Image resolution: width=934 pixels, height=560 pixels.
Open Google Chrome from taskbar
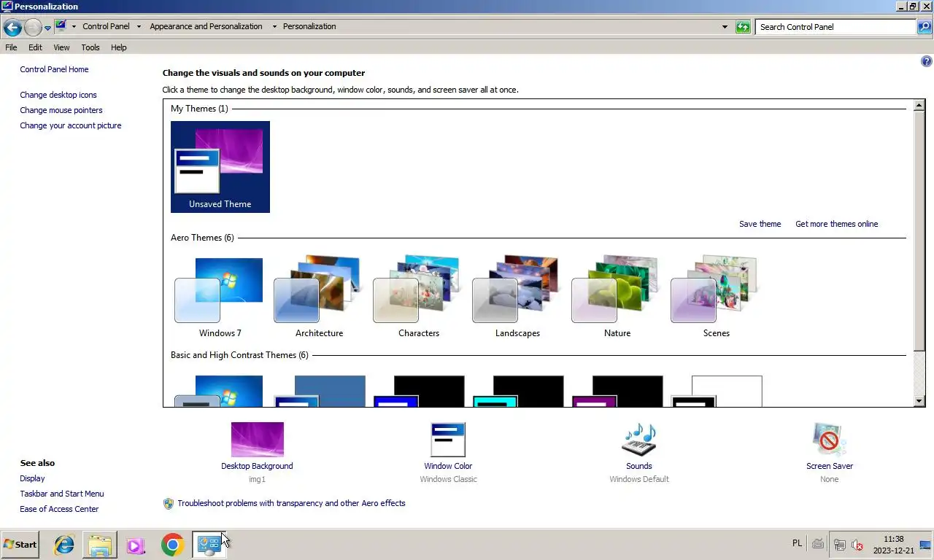[x=172, y=545]
